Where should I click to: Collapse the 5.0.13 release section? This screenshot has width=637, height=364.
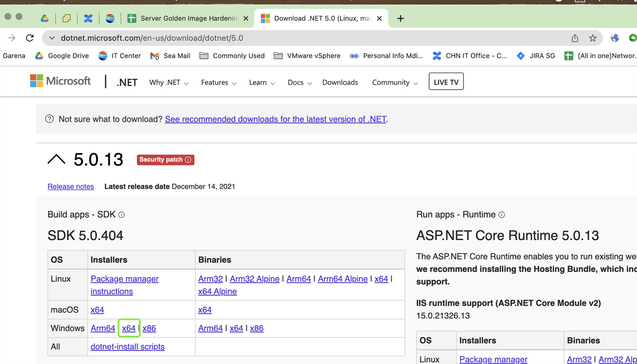57,159
